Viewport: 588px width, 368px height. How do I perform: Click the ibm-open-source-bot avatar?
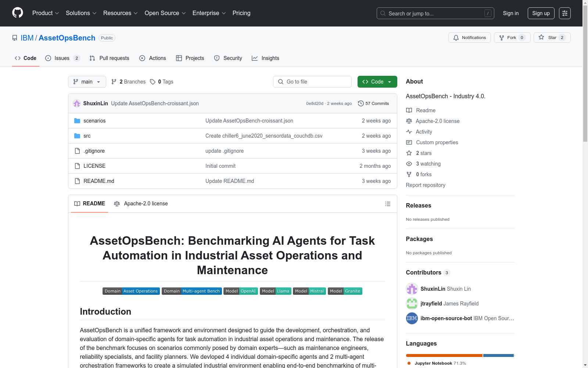coord(412,318)
